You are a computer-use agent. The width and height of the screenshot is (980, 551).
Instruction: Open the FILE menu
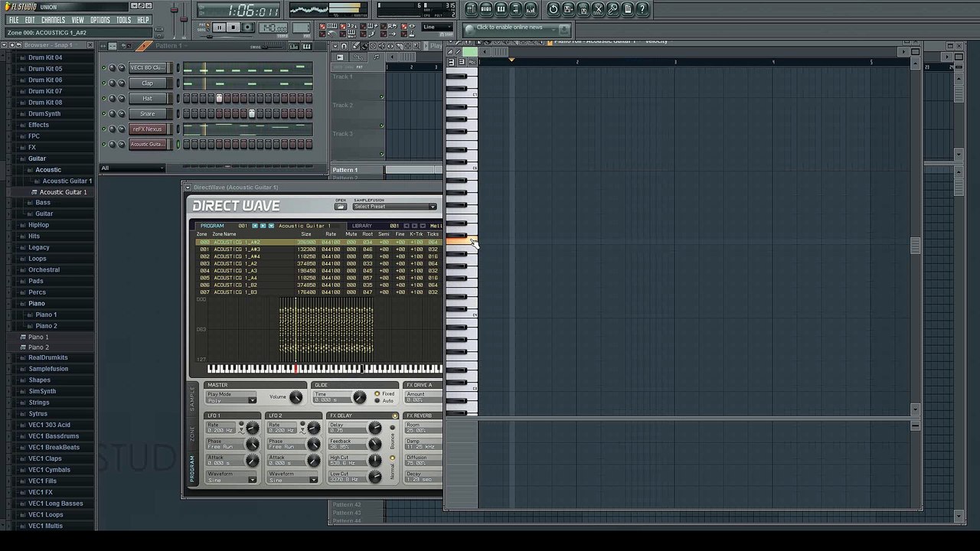(x=14, y=20)
